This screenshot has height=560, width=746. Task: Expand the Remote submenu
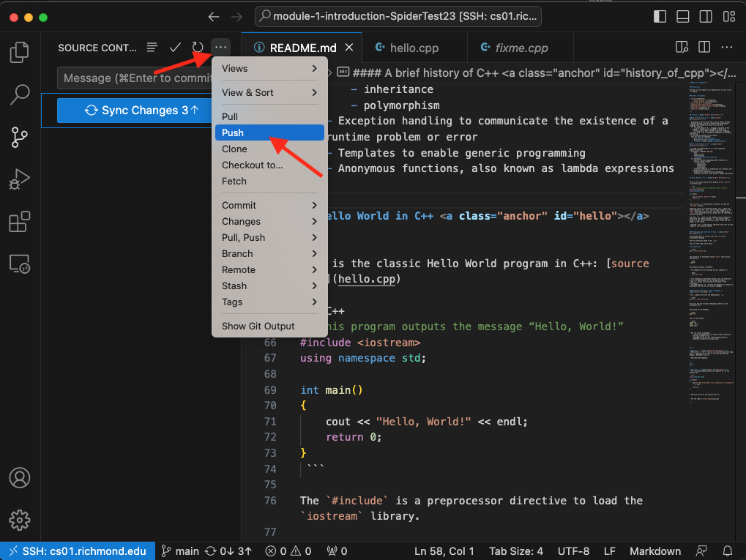tap(269, 270)
